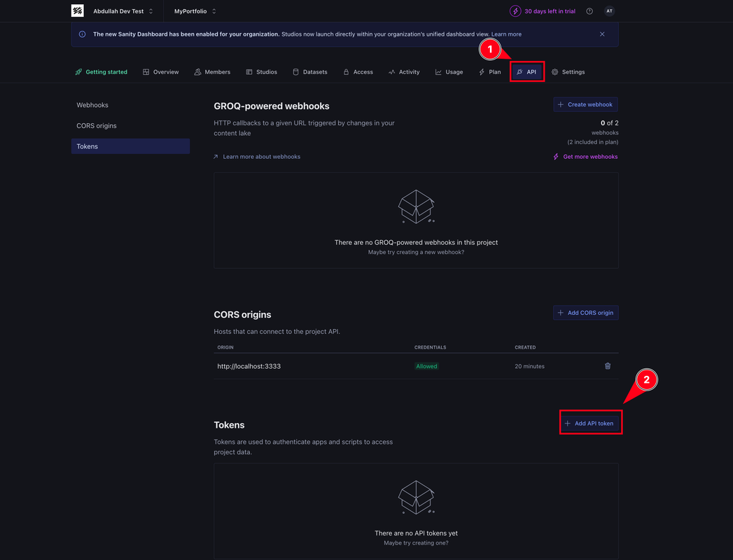Click the plus icon on Add API token
The image size is (733, 560).
[568, 423]
